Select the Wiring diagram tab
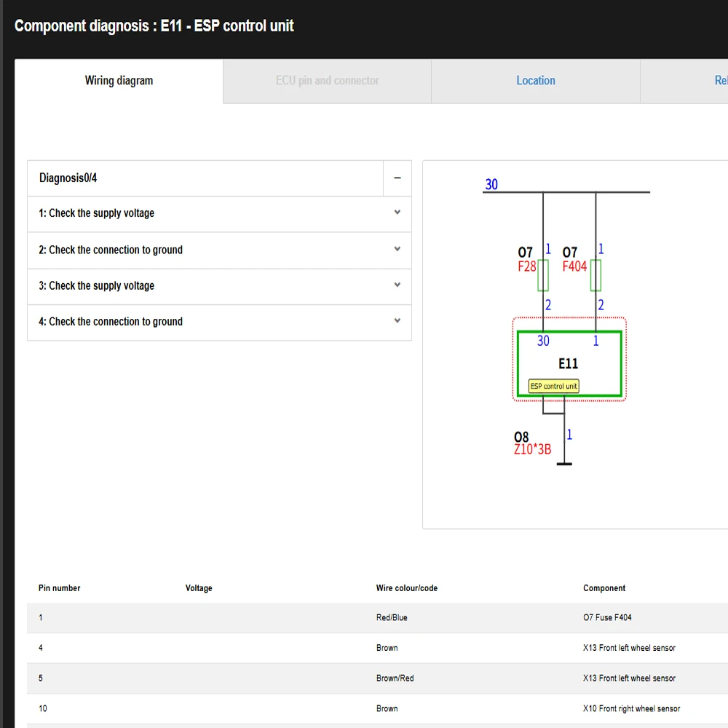The image size is (728, 728). [x=119, y=81]
